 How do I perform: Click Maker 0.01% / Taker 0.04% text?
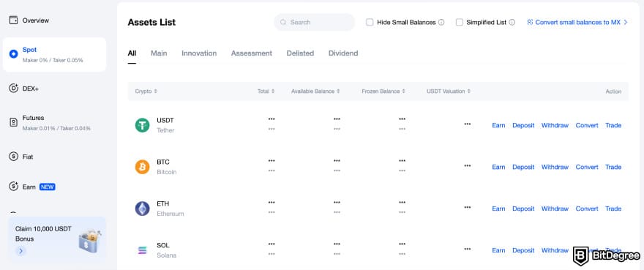pos(56,129)
